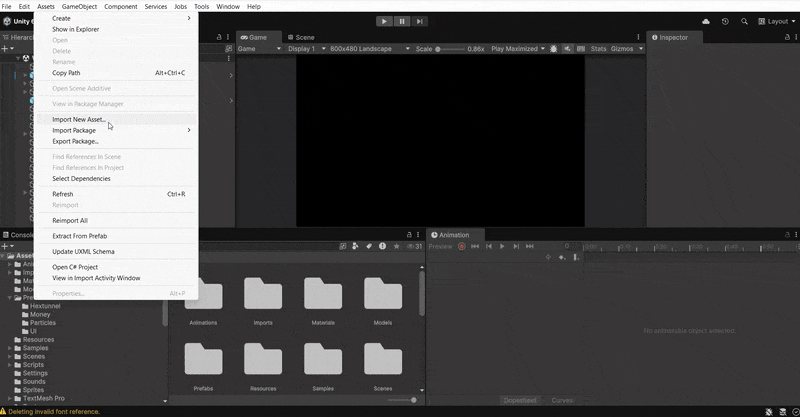
Task: Click the Project search by label icon
Action: pyautogui.click(x=369, y=246)
